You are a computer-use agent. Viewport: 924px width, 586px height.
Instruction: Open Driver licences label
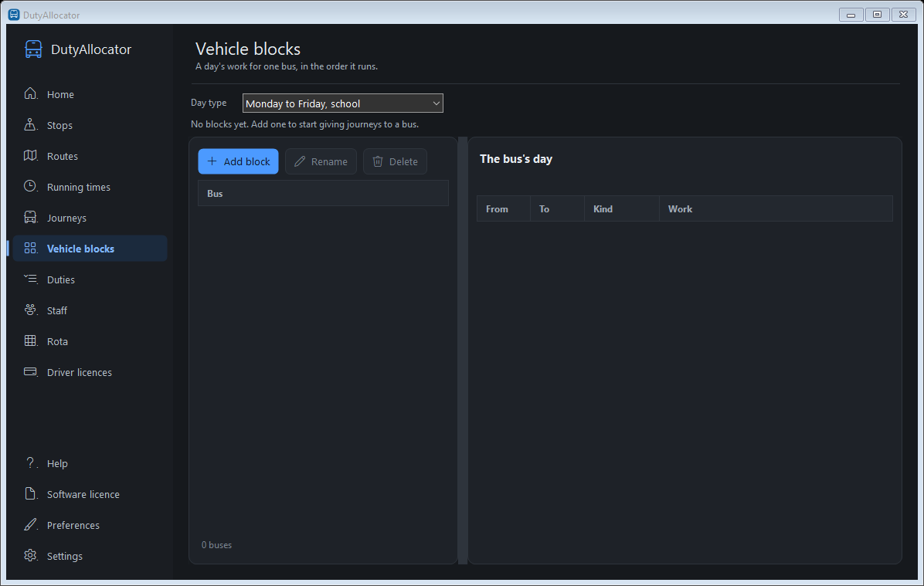point(80,372)
